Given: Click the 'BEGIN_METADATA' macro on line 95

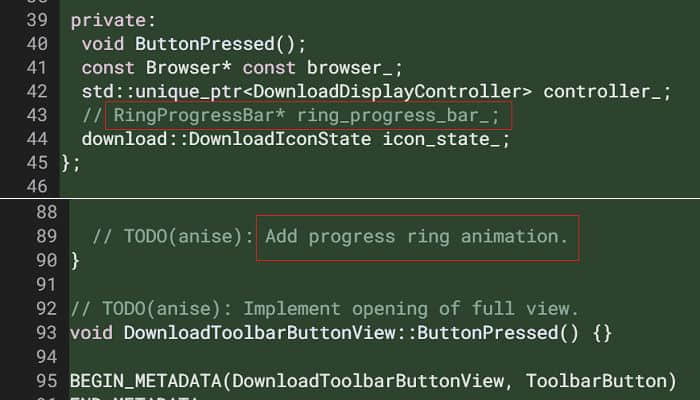Looking at the screenshot, I should 145,381.
